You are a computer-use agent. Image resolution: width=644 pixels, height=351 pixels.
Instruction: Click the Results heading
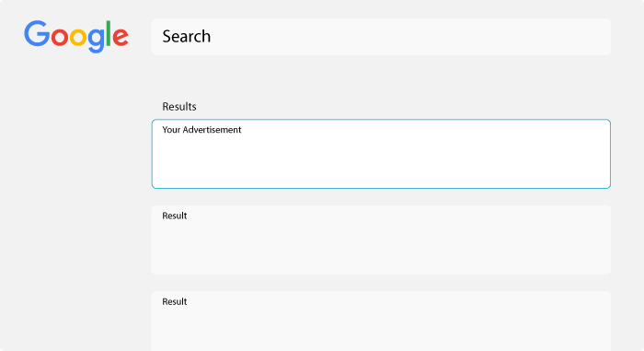click(x=179, y=107)
